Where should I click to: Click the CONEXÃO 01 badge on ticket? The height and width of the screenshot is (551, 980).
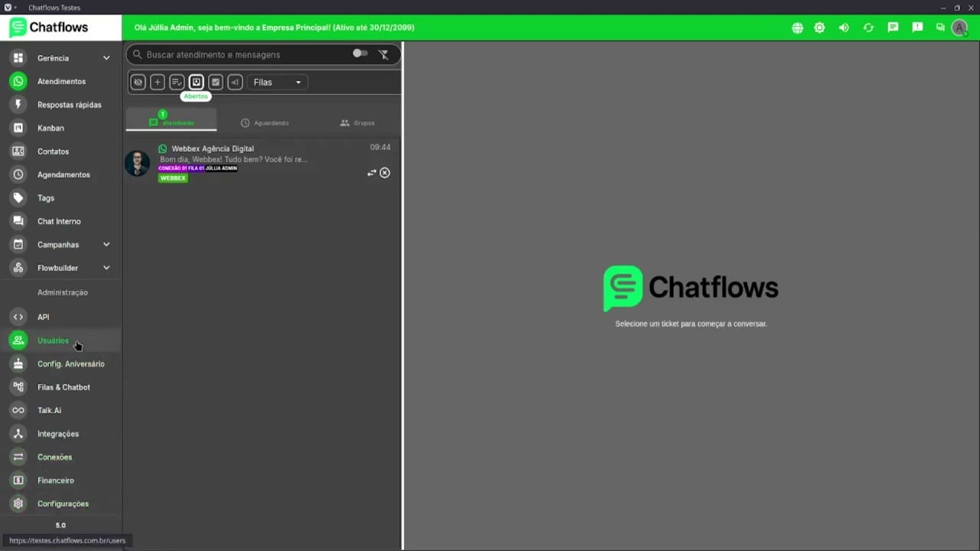tap(172, 168)
